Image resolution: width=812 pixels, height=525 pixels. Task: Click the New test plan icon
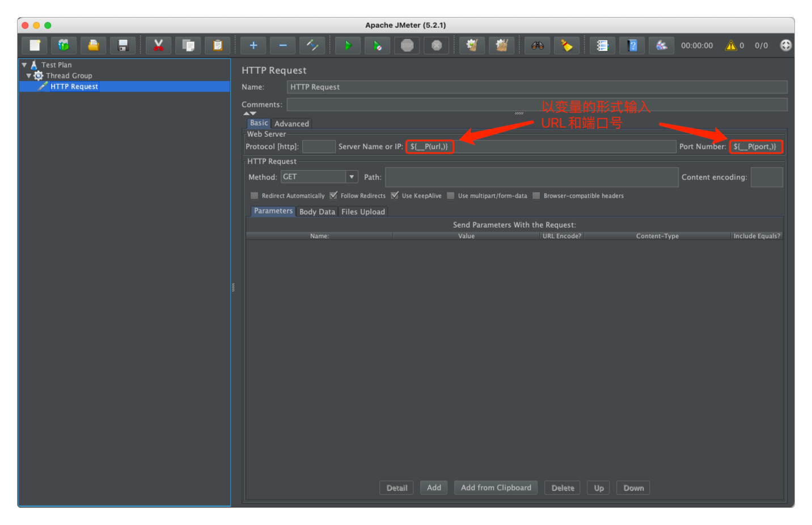point(35,45)
